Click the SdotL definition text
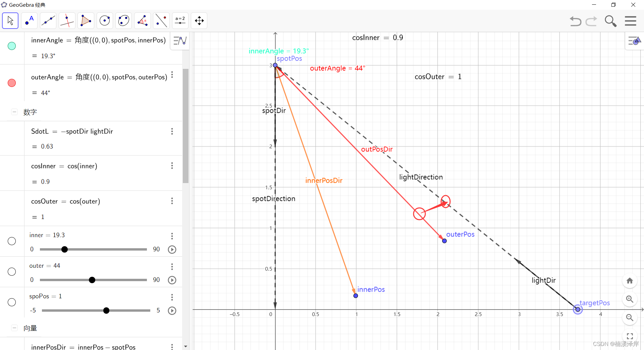The image size is (644, 350). point(72,131)
